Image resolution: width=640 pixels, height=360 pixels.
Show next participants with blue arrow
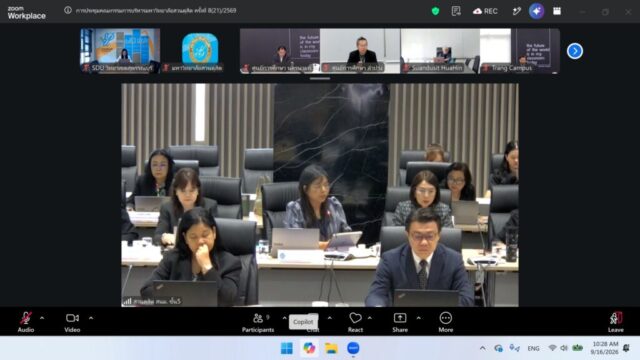point(575,51)
